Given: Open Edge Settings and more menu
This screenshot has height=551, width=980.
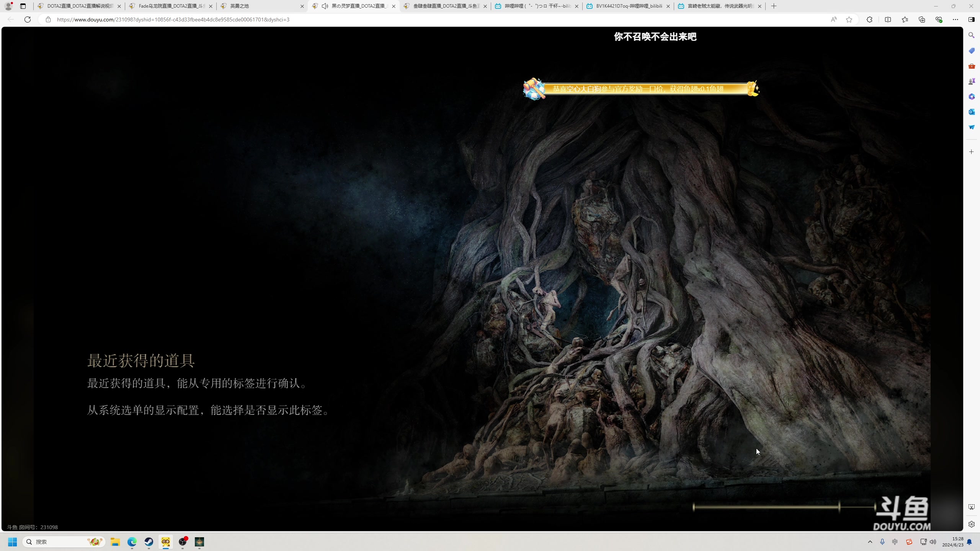Looking at the screenshot, I should coord(955,20).
